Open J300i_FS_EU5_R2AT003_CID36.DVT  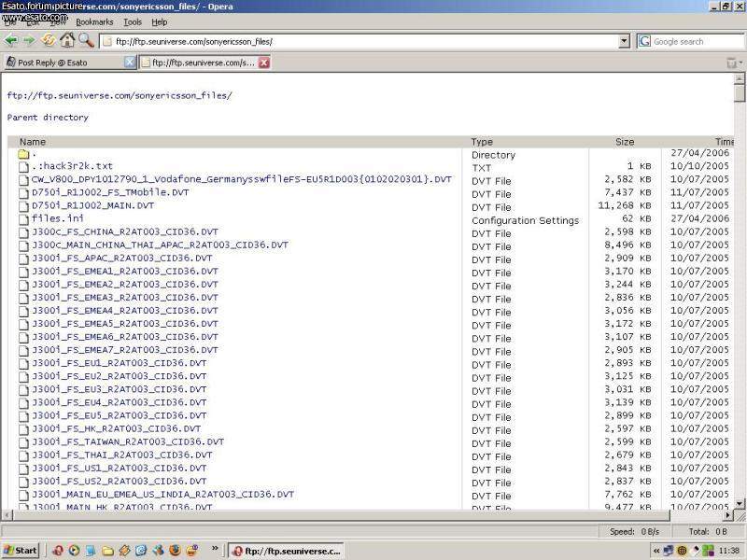(120, 415)
